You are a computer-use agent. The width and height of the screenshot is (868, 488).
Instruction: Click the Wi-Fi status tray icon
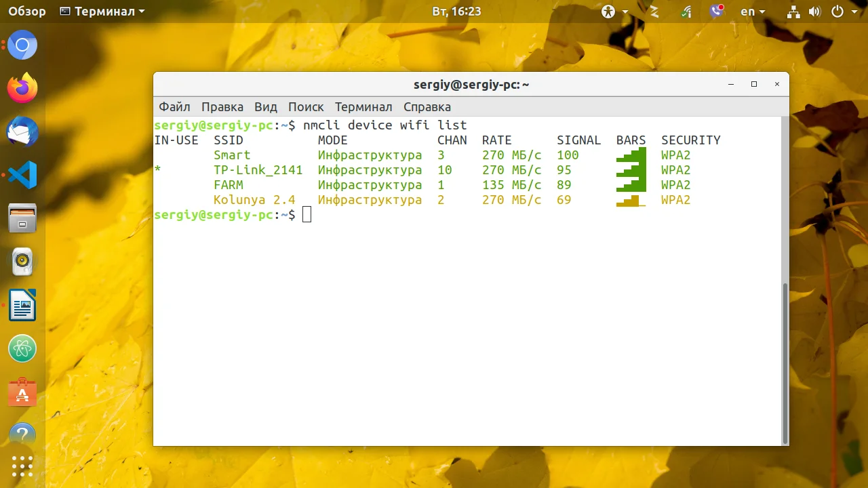coord(686,12)
